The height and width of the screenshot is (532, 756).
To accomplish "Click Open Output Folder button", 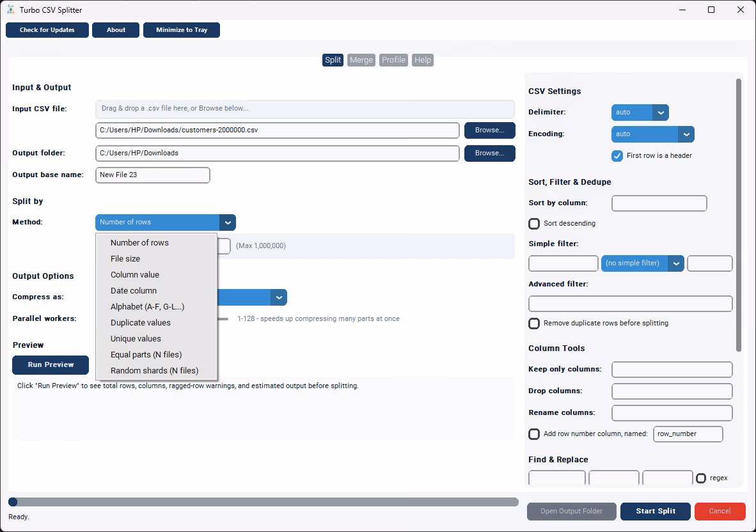I will (571, 512).
